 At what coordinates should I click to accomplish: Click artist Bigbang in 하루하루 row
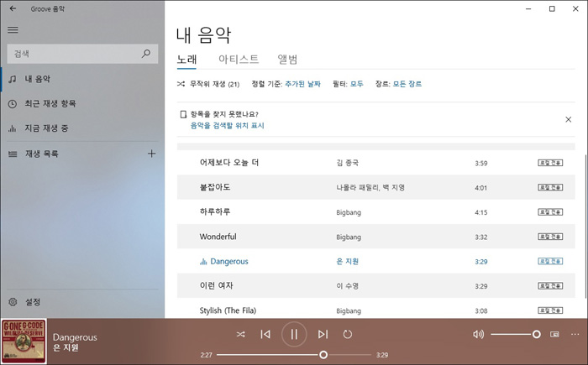(x=349, y=212)
